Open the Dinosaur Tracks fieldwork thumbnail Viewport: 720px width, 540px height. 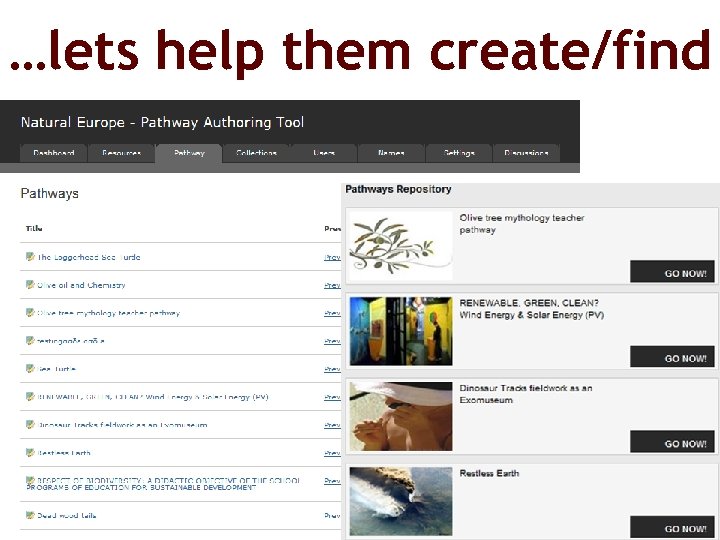[x=401, y=416]
